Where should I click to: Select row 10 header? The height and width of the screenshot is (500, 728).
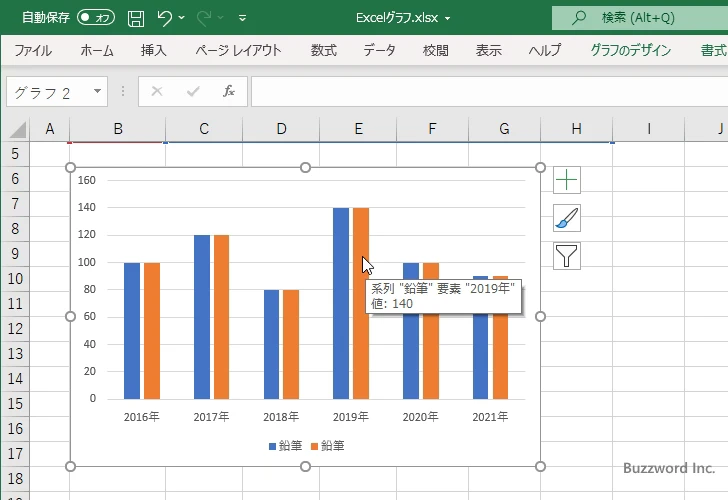tap(15, 279)
